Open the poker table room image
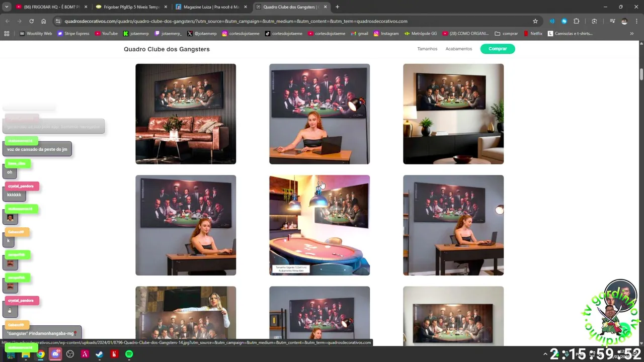 coord(319,225)
